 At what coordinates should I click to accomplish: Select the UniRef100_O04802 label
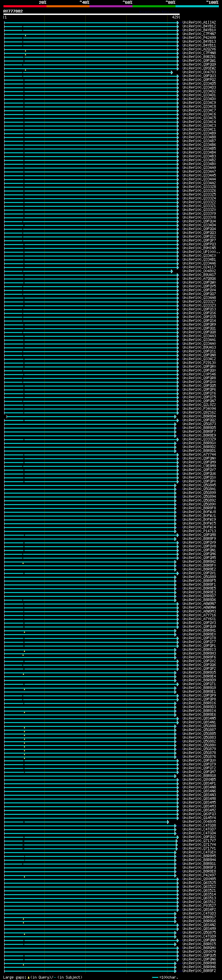[x=199, y=271]
